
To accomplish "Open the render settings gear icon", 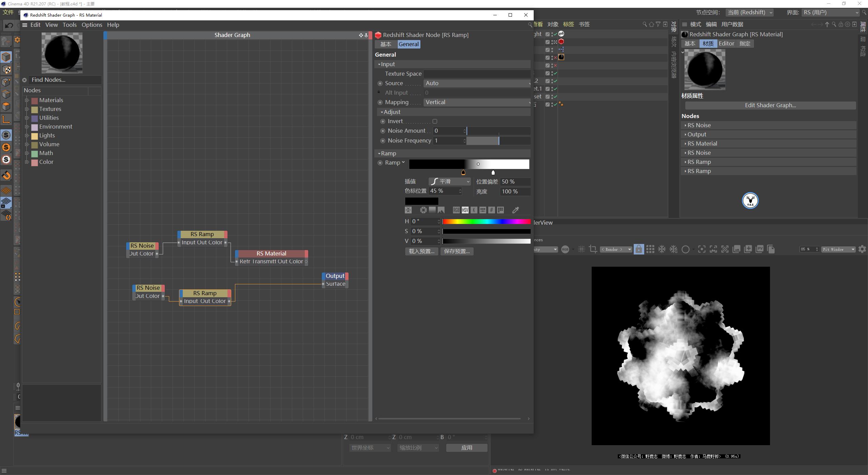I will [x=862, y=249].
